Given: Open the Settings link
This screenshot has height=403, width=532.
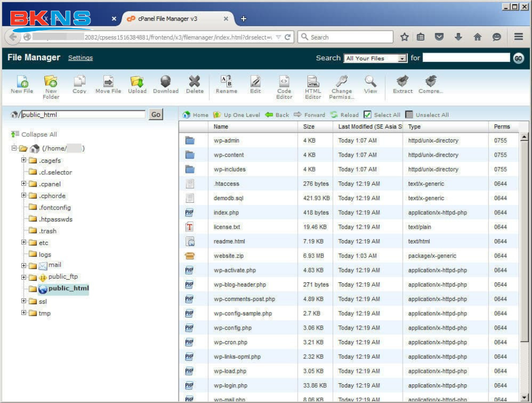Looking at the screenshot, I should [81, 58].
